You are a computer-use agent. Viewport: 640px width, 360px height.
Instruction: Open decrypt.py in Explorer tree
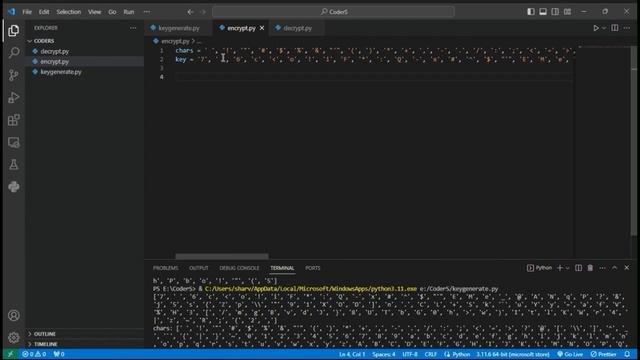[55, 51]
